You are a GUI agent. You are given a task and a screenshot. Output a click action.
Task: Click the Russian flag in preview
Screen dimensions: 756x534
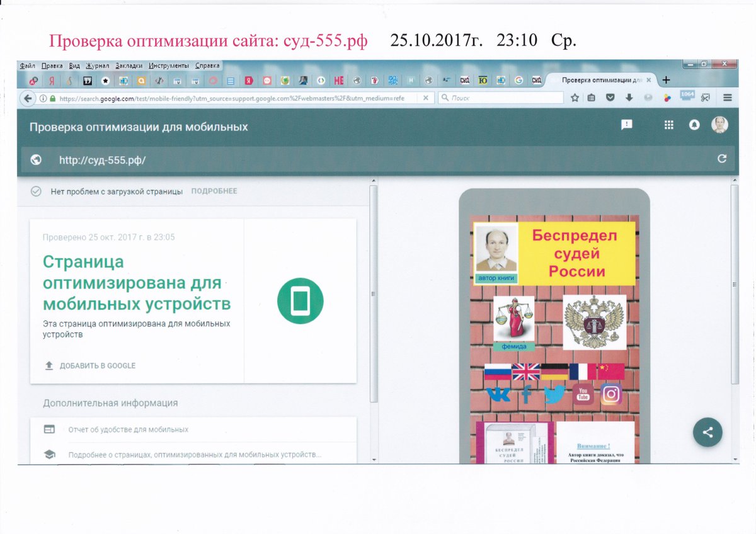pyautogui.click(x=498, y=372)
